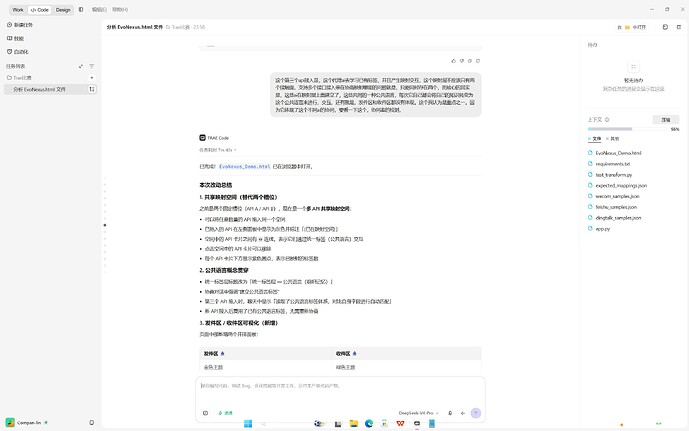The width and height of the screenshot is (689, 431).
Task: Open File Explorer from the taskbar
Action: 354,424
